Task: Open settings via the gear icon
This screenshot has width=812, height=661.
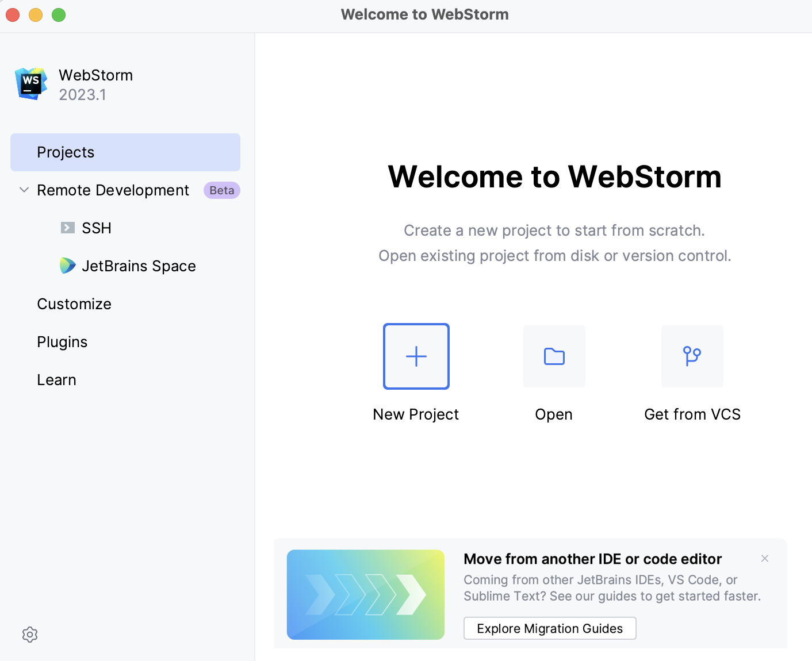Action: click(x=30, y=635)
